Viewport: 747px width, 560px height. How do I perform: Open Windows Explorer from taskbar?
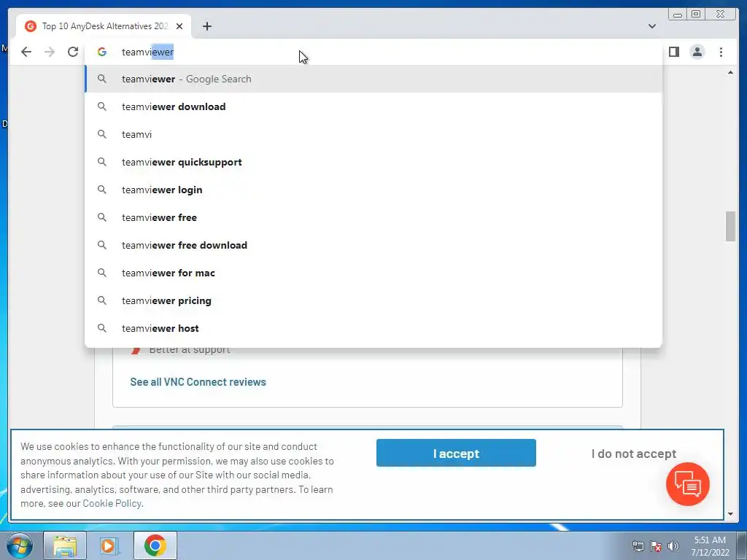coord(65,545)
